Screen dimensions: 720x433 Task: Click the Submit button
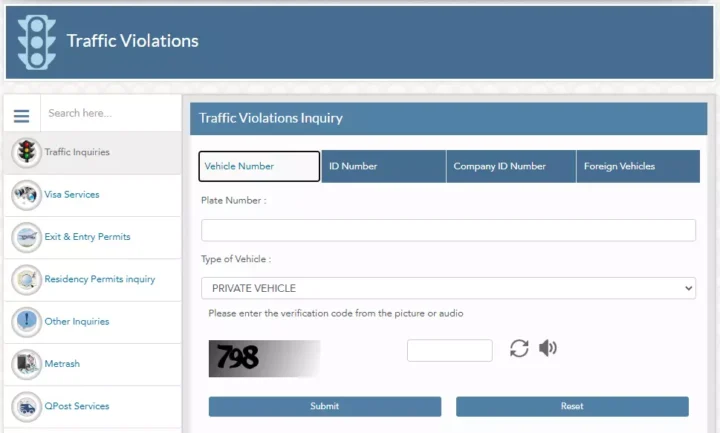pos(325,406)
